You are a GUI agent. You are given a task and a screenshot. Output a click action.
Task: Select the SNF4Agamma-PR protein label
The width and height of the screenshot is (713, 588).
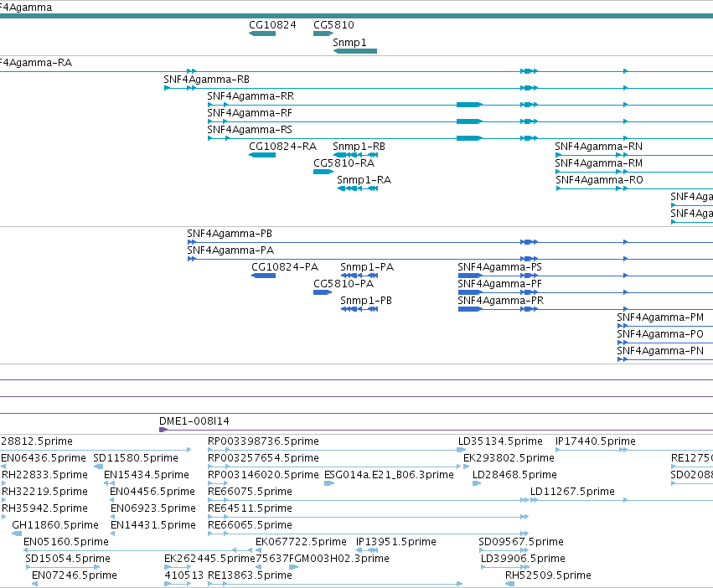tap(501, 301)
